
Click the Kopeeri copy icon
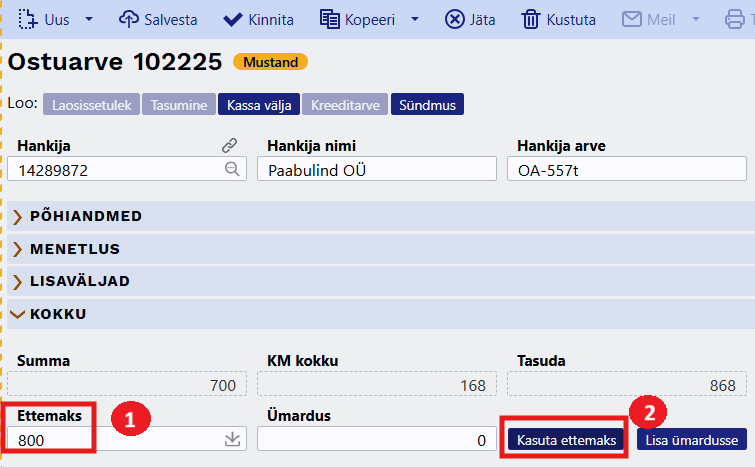(x=330, y=20)
